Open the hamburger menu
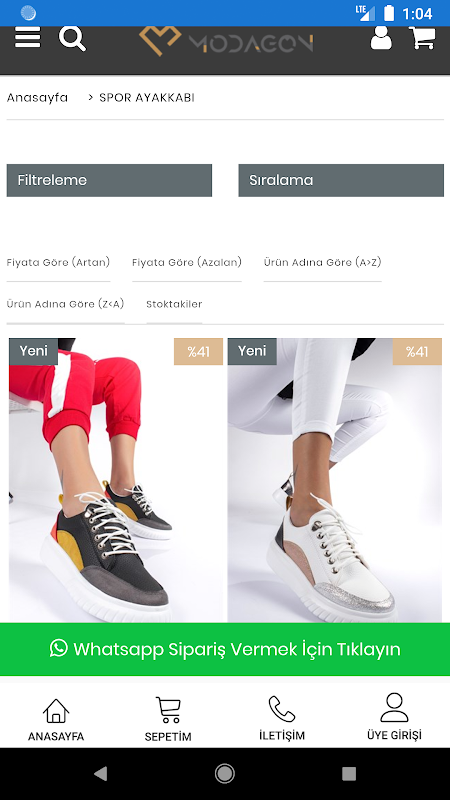450x800 pixels. [x=28, y=38]
